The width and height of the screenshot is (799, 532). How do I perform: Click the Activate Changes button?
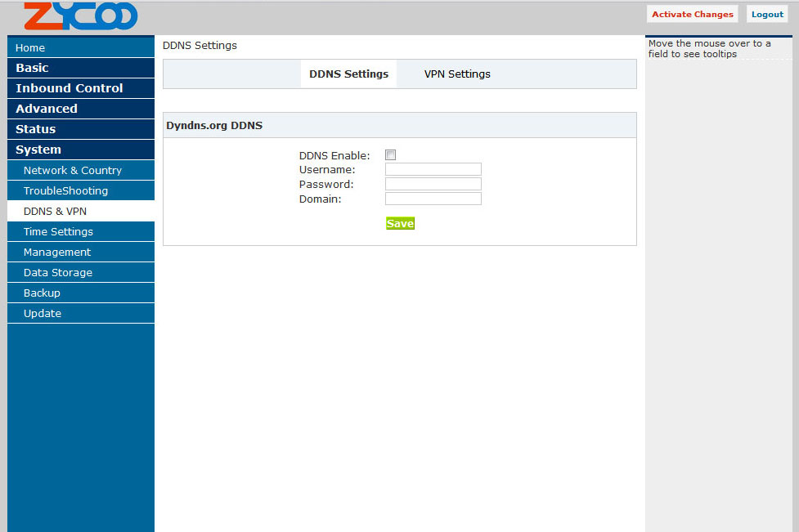pos(692,14)
